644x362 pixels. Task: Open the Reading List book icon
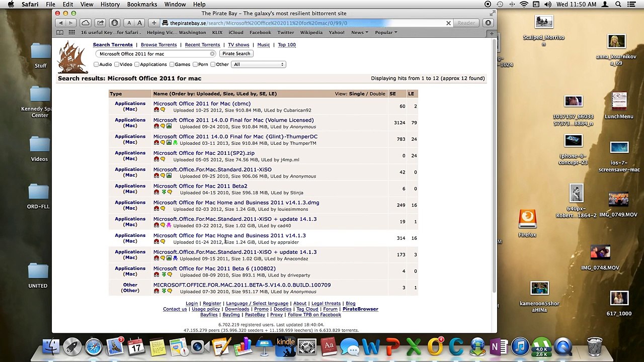pos(60,33)
